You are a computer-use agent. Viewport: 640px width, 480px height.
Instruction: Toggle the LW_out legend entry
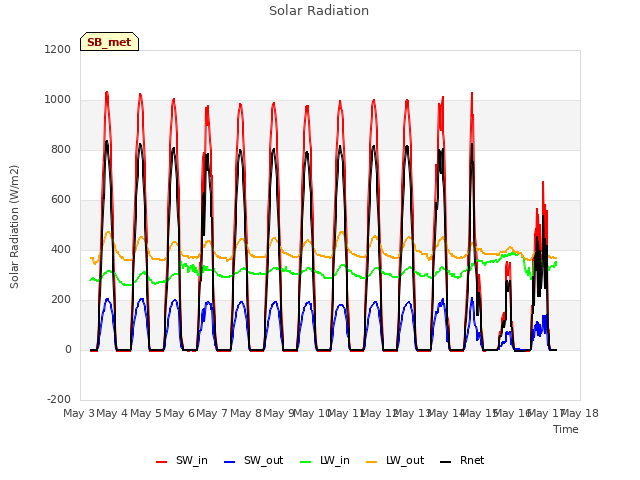pyautogui.click(x=395, y=460)
